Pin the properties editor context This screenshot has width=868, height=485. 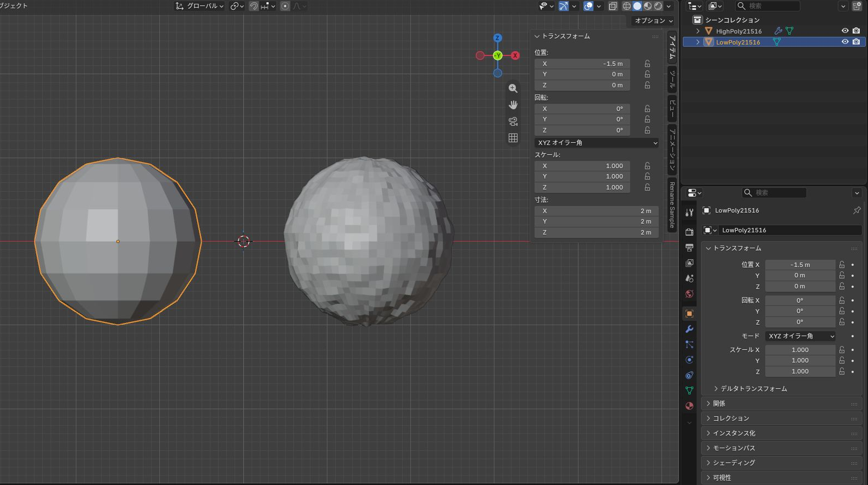[x=856, y=210]
